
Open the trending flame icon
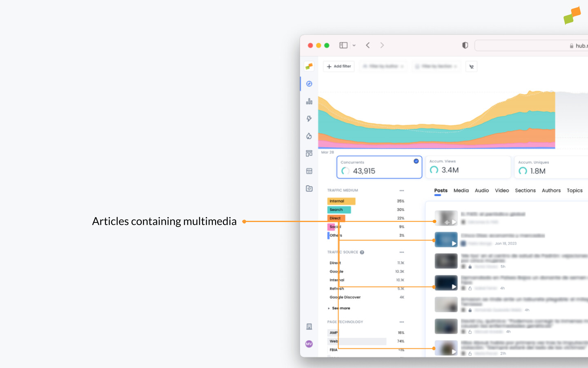point(309,136)
